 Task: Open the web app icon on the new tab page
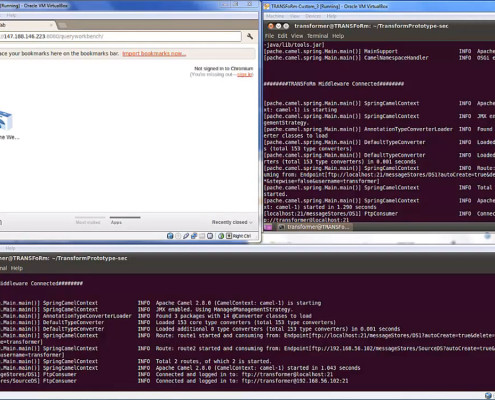click(7, 121)
